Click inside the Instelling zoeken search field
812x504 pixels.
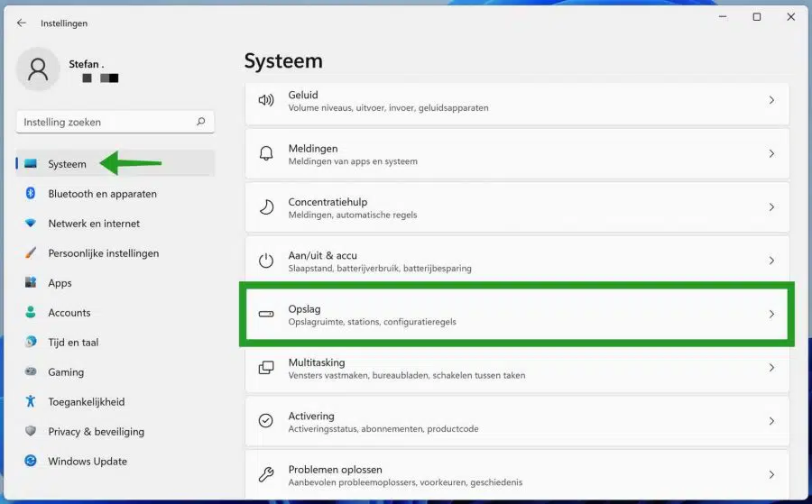coord(115,122)
